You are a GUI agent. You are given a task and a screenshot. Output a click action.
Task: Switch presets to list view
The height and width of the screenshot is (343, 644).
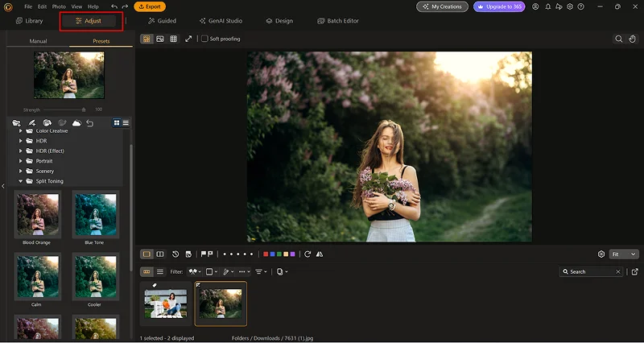pos(126,123)
